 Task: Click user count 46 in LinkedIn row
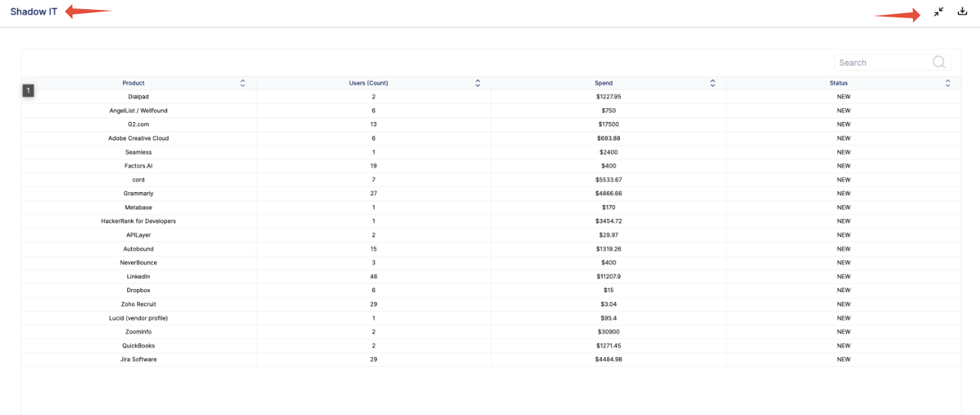click(x=374, y=276)
